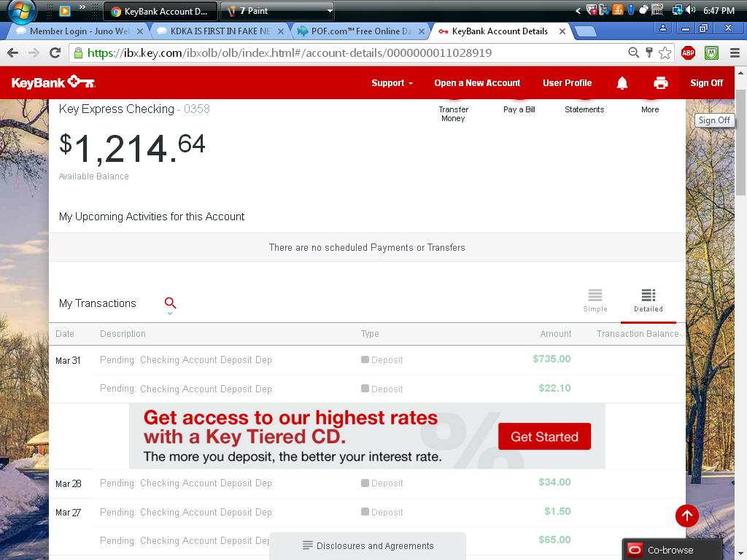This screenshot has width=747, height=560.
Task: Click the More option
Action: click(x=650, y=109)
